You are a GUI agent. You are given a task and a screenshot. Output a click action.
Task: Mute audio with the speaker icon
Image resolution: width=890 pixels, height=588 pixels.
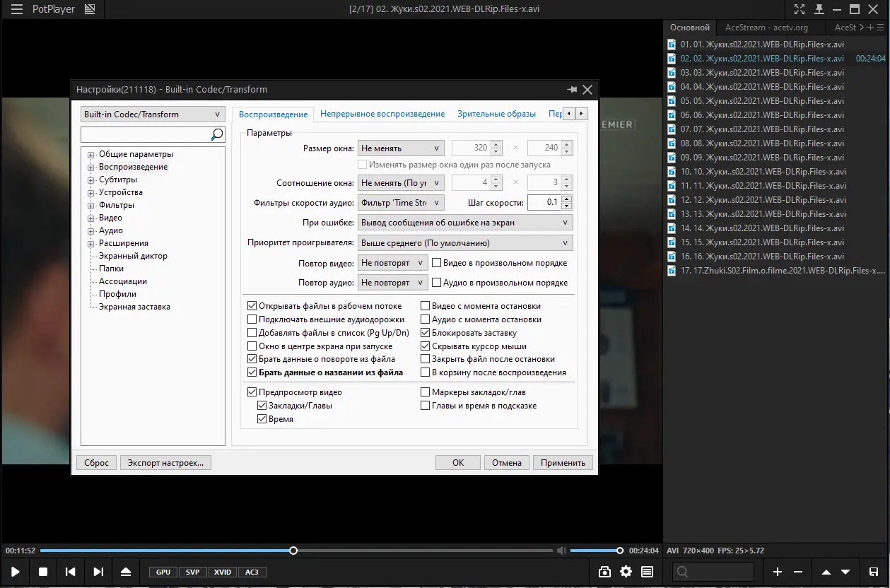pyautogui.click(x=561, y=551)
